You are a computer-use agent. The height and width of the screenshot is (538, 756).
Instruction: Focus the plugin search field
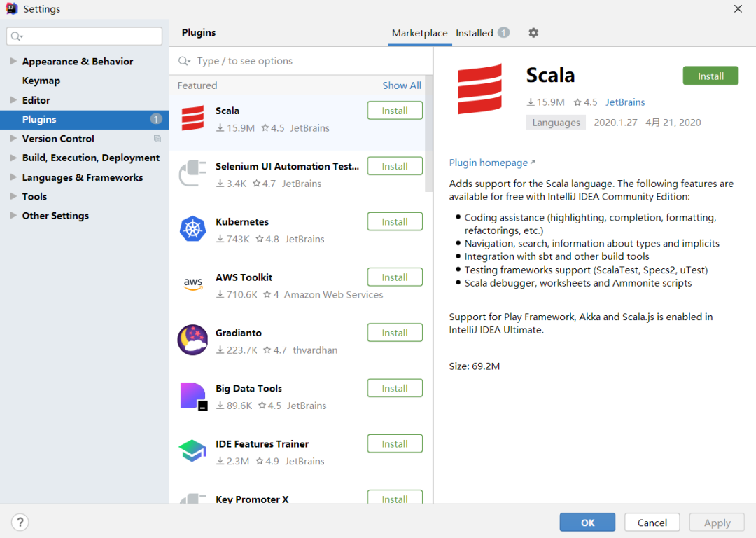301,61
